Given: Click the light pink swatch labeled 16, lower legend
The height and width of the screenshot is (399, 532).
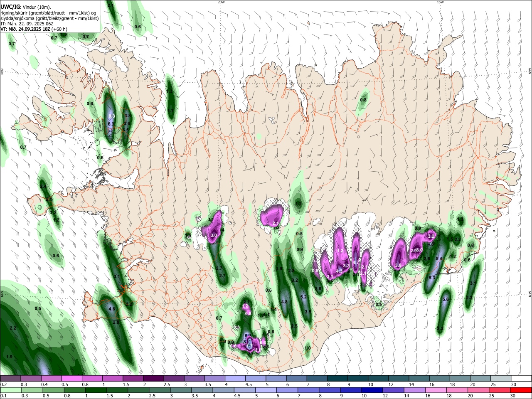Looking at the screenshot, I should tap(436, 390).
